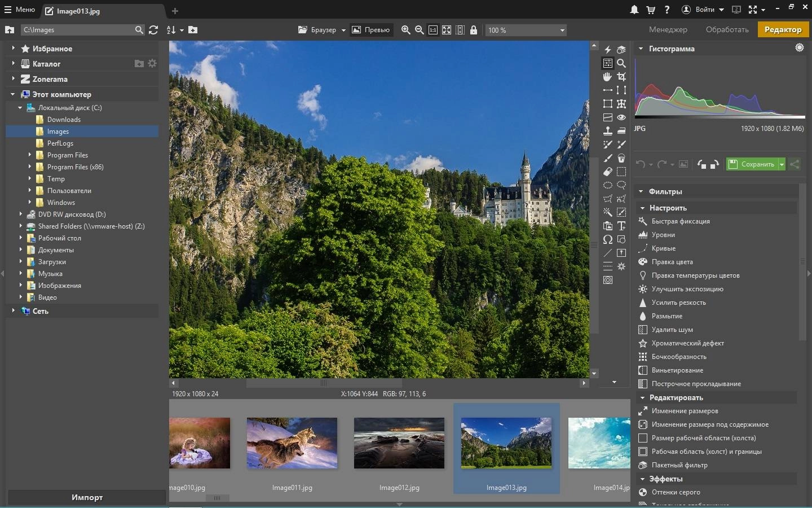This screenshot has width=812, height=508.
Task: Click the Undo arrow
Action: [x=641, y=164]
